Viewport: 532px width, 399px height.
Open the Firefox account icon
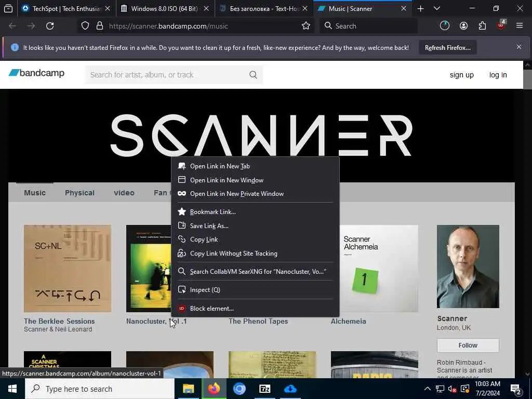click(x=463, y=26)
